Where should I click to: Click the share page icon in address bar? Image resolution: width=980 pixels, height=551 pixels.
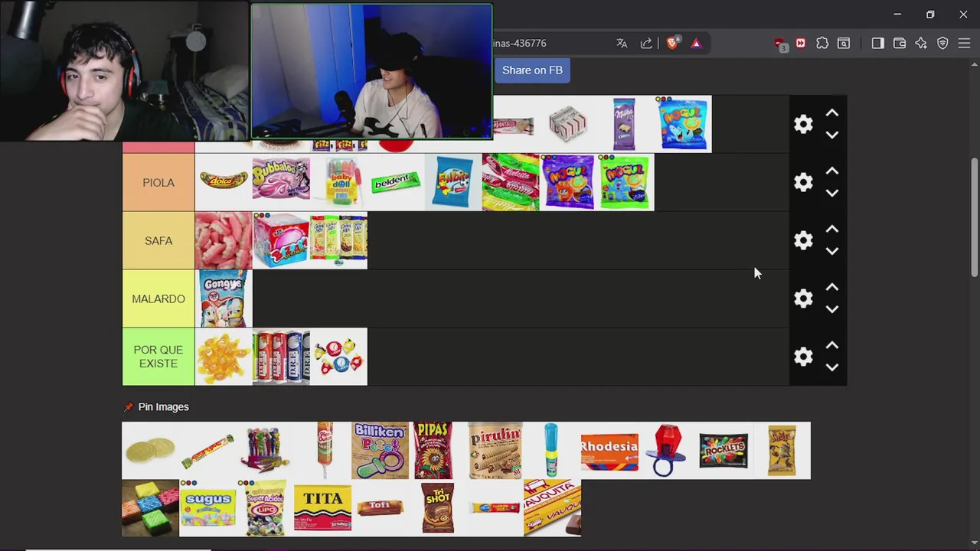[646, 44]
